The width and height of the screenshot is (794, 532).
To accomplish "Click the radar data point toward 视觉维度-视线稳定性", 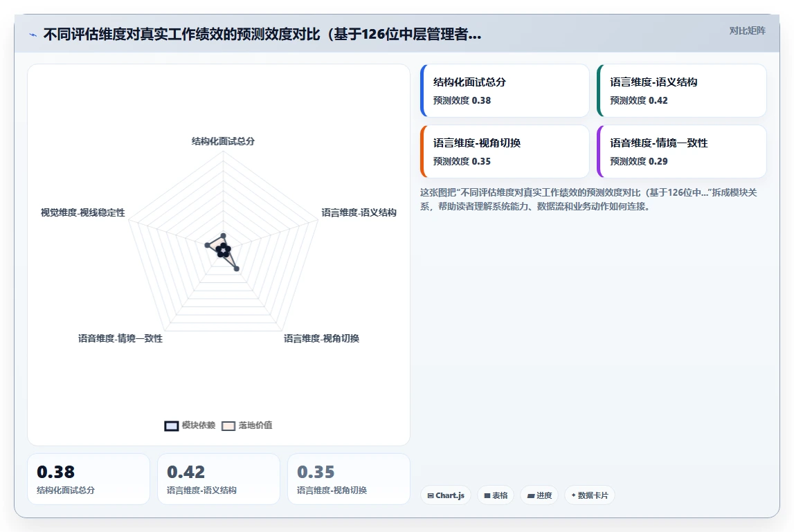I will point(206,245).
